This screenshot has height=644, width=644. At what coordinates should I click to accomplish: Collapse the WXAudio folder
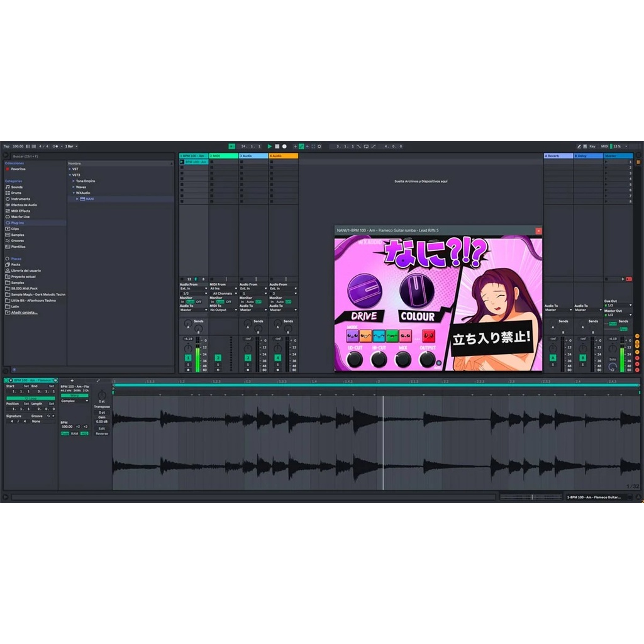pyautogui.click(x=74, y=192)
